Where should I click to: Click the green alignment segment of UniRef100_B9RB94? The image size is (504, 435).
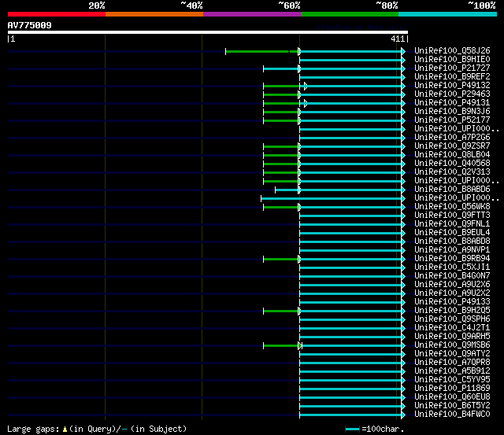[x=281, y=259]
